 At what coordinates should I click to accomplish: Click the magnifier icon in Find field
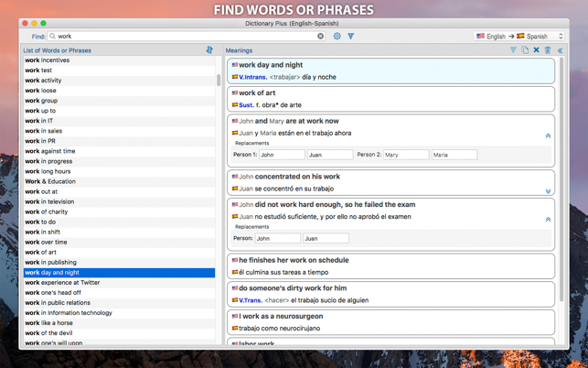click(x=52, y=36)
